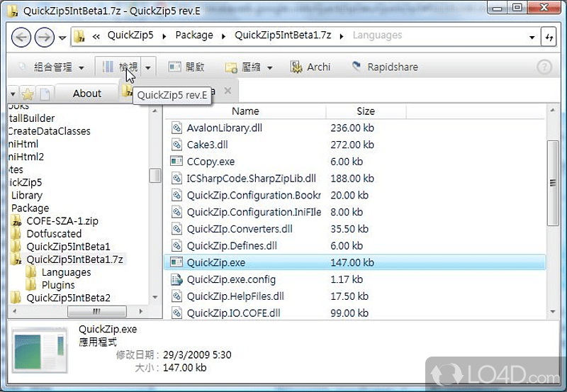Click the 272.00 kb size cell
This screenshot has height=392, width=567.
tap(352, 145)
